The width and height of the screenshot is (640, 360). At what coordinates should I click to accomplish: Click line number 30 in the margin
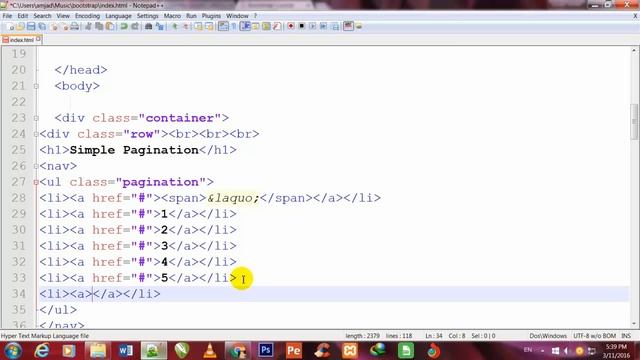[18, 230]
